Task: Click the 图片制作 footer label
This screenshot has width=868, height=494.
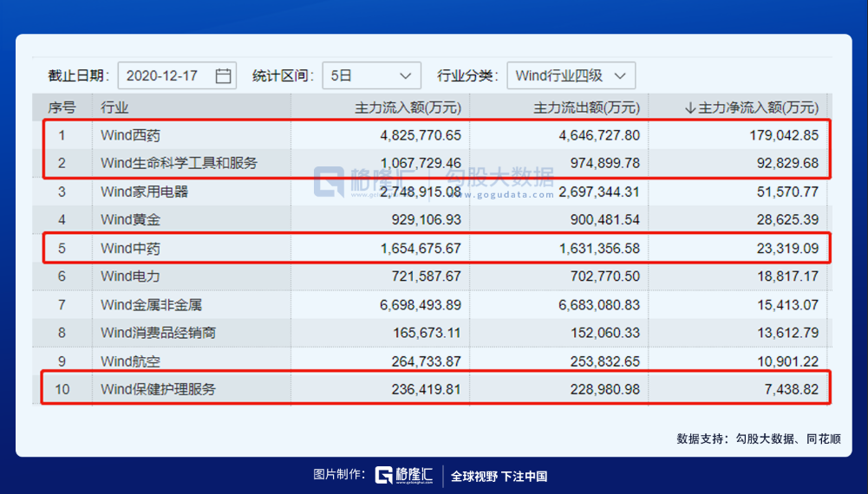Action: pos(339,475)
